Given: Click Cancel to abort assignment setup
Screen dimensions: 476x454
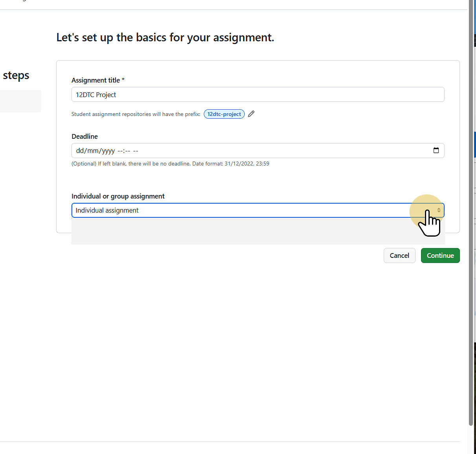Looking at the screenshot, I should (x=399, y=255).
